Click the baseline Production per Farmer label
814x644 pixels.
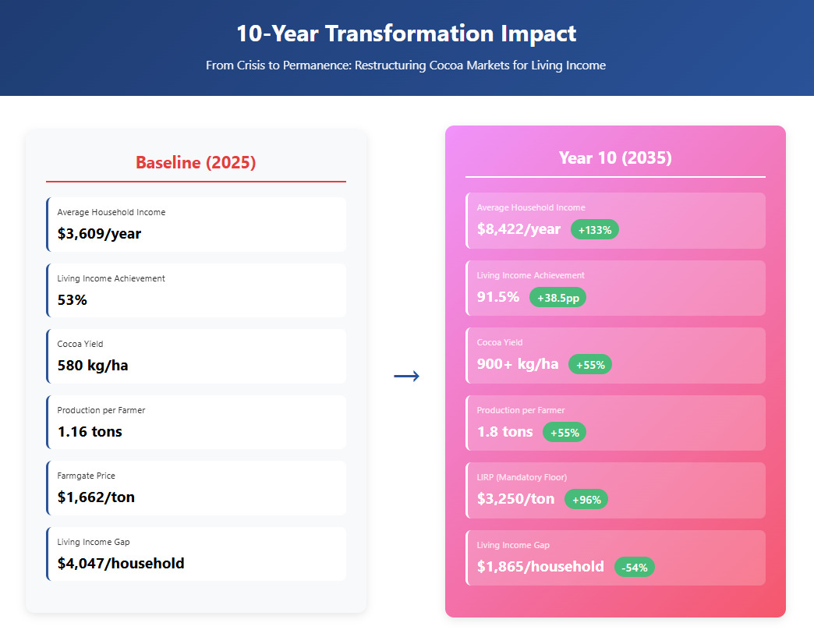point(101,410)
